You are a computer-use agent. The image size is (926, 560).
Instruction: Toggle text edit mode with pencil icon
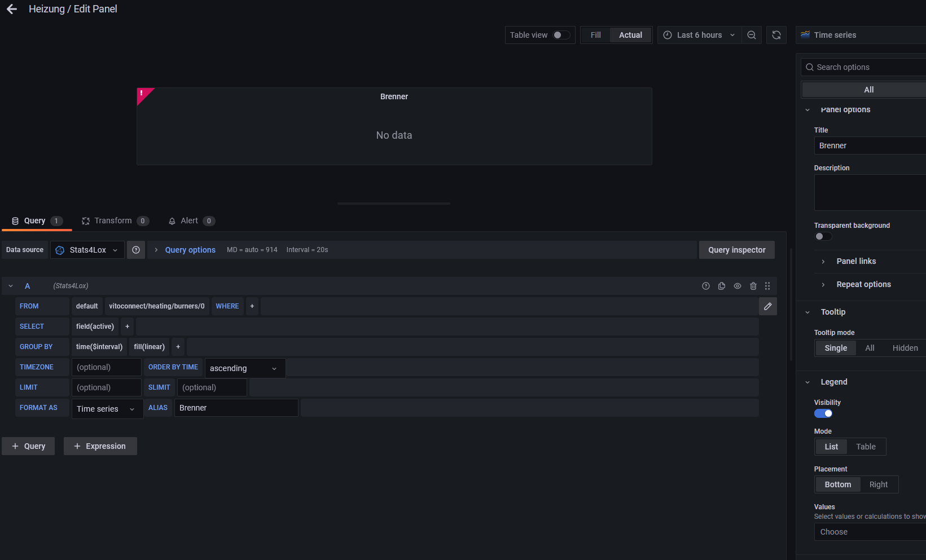(767, 306)
